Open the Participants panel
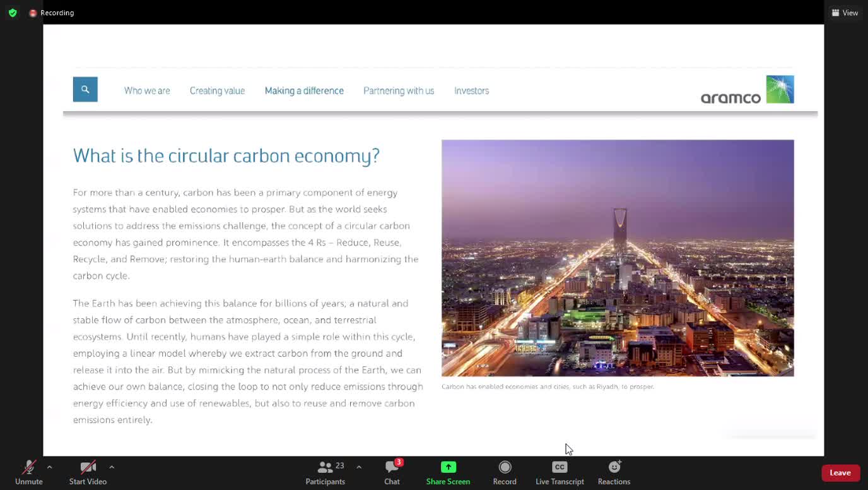This screenshot has height=490, width=868. [x=325, y=472]
